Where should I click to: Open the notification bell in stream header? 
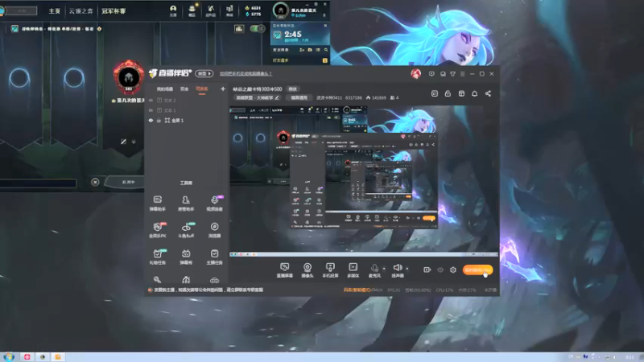tap(474, 93)
